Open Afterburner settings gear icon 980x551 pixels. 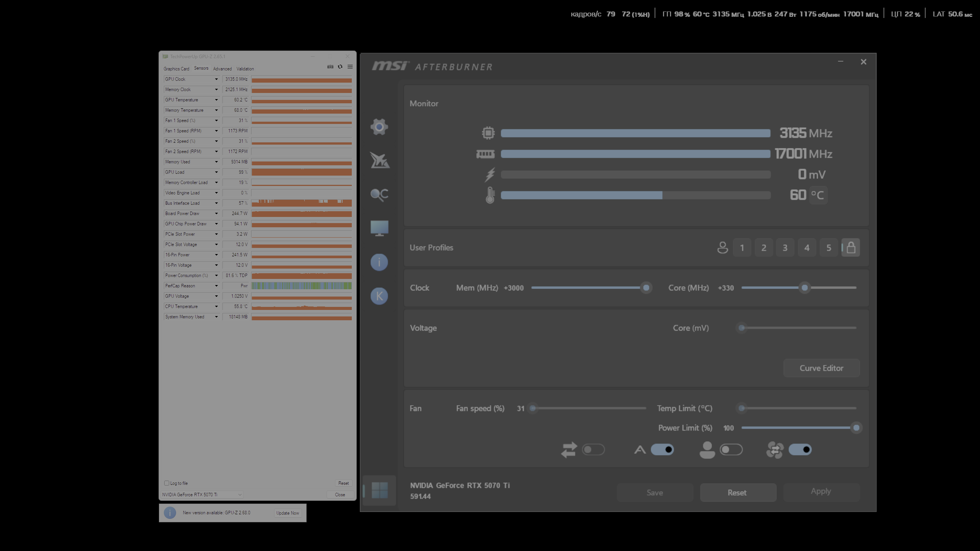pyautogui.click(x=379, y=127)
